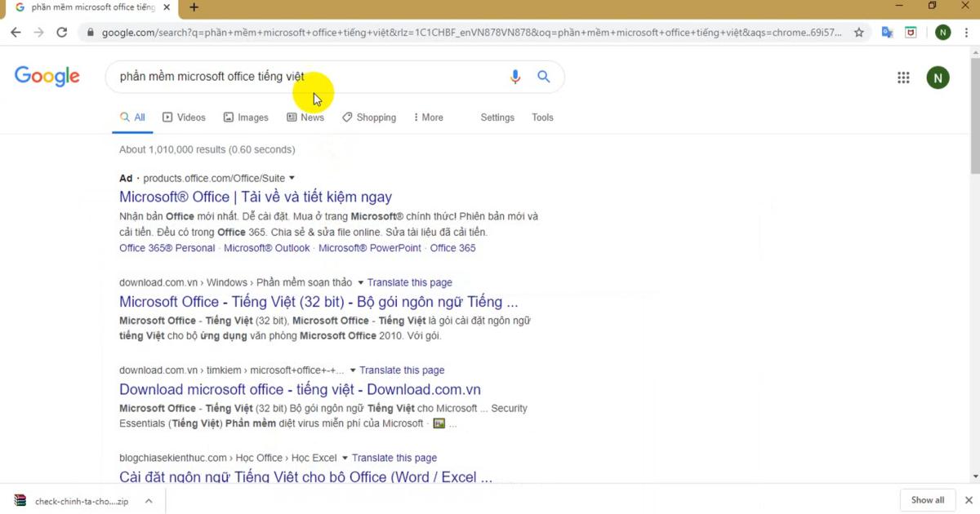Expand the arrow after microsoft+office breadcrumb
The width and height of the screenshot is (980, 514).
click(352, 370)
